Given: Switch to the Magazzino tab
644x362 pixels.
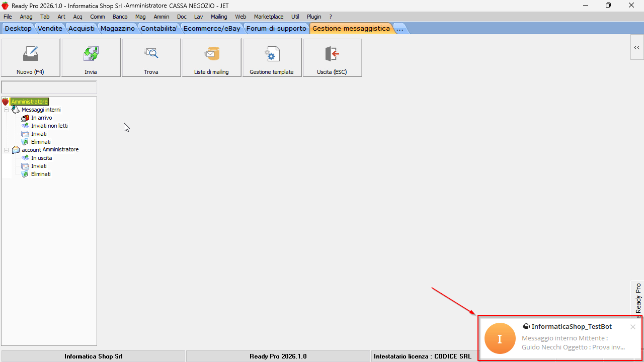Looking at the screenshot, I should coord(118,29).
